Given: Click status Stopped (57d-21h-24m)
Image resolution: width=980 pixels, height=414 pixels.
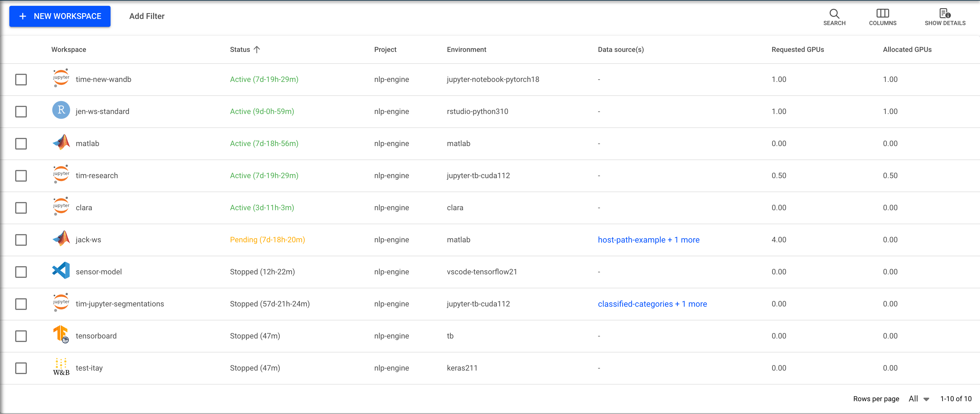Looking at the screenshot, I should pyautogui.click(x=270, y=304).
